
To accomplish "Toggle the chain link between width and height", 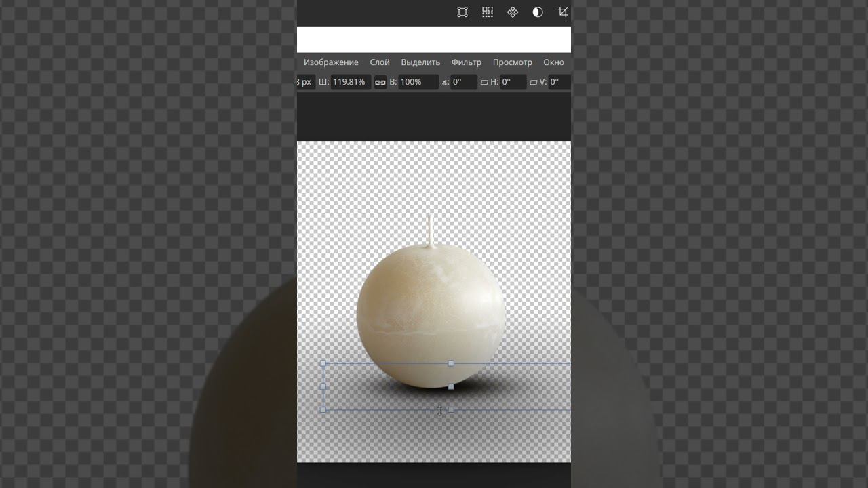I will [380, 82].
